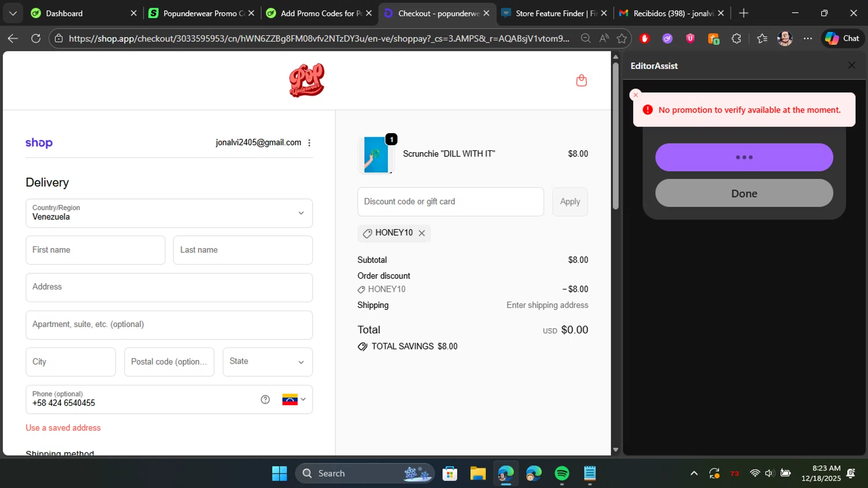This screenshot has width=868, height=488.
Task: Open the Wi-Fi network settings icon
Action: point(755,474)
